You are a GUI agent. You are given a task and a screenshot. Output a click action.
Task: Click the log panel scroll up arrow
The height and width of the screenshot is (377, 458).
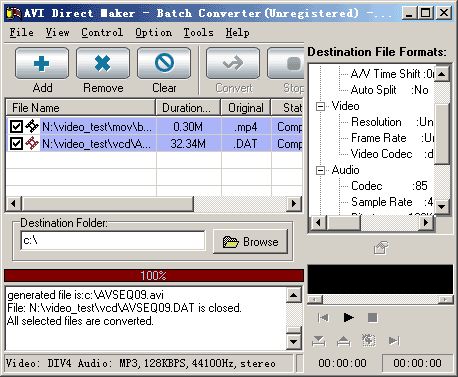294,295
